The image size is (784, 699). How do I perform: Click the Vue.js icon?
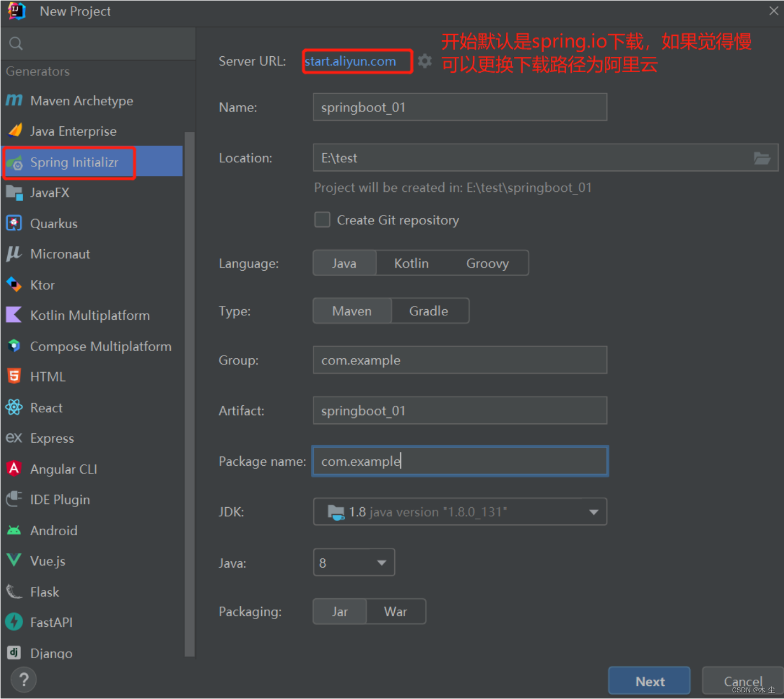click(x=14, y=561)
